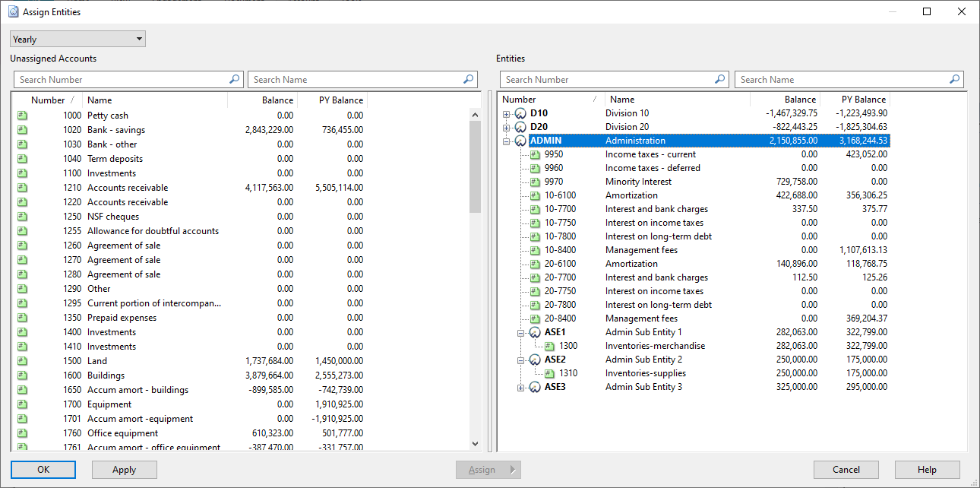Select the 1700 Equipment account row
980x488 pixels.
click(191, 404)
